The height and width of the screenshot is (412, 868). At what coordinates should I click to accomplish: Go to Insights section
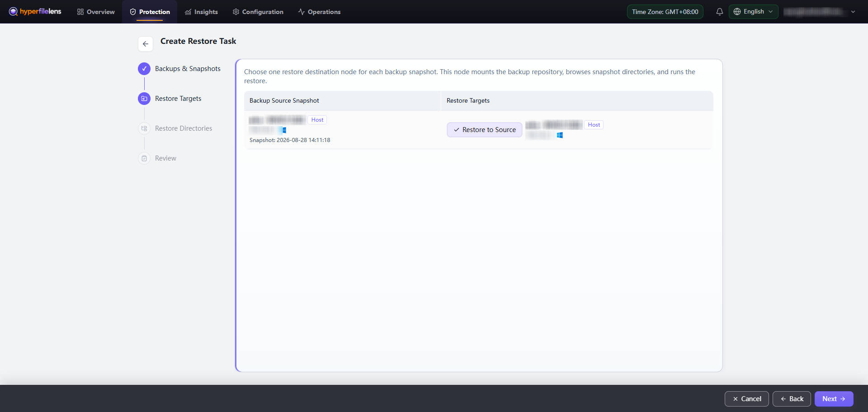[x=201, y=12]
